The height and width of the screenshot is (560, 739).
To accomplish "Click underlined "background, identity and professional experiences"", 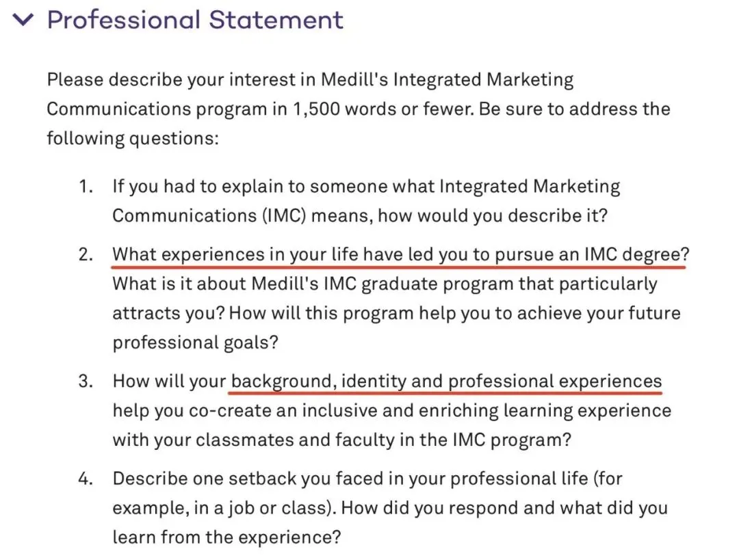I will (446, 382).
